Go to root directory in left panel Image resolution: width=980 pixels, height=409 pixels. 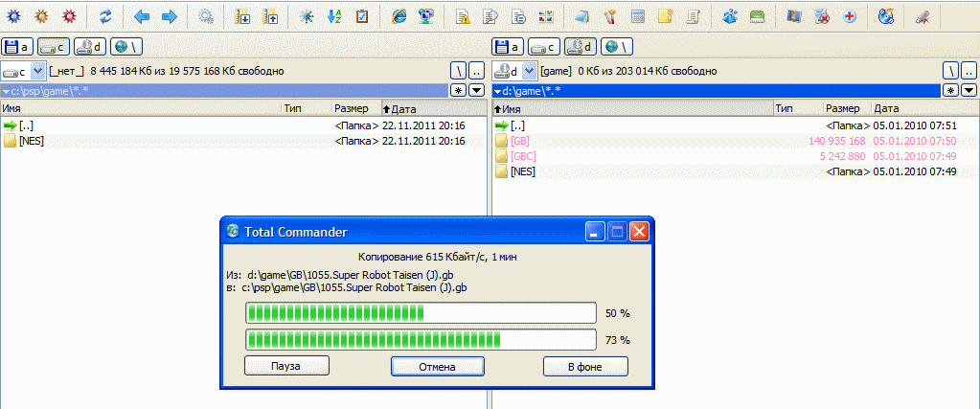[458, 71]
